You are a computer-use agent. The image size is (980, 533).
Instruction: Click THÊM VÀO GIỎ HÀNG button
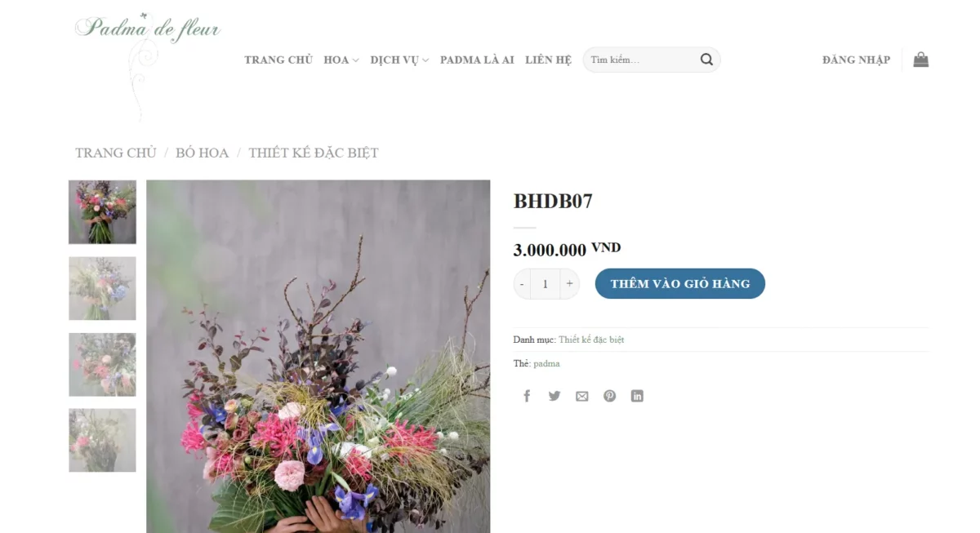coord(679,283)
